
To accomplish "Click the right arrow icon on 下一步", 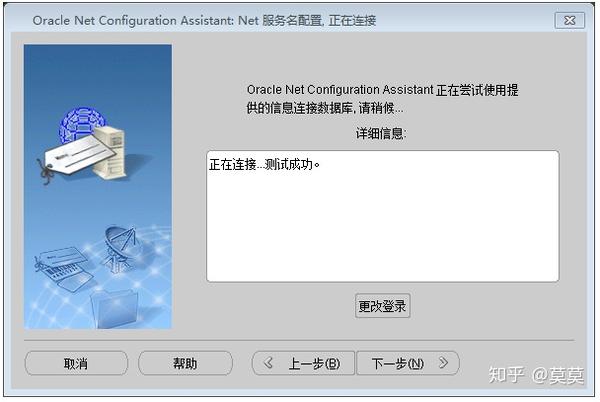I will [442, 363].
